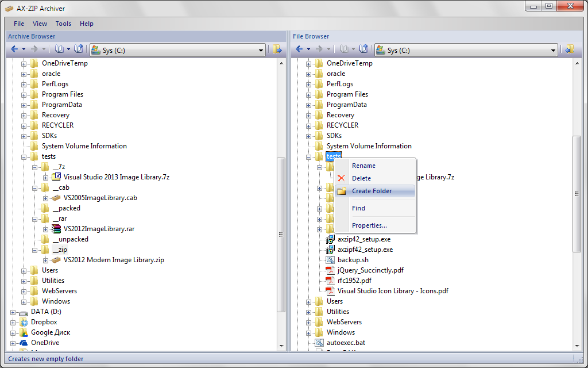Select Visual Studio Icon Library - Icons.pdf
The image size is (588, 368).
tap(393, 290)
